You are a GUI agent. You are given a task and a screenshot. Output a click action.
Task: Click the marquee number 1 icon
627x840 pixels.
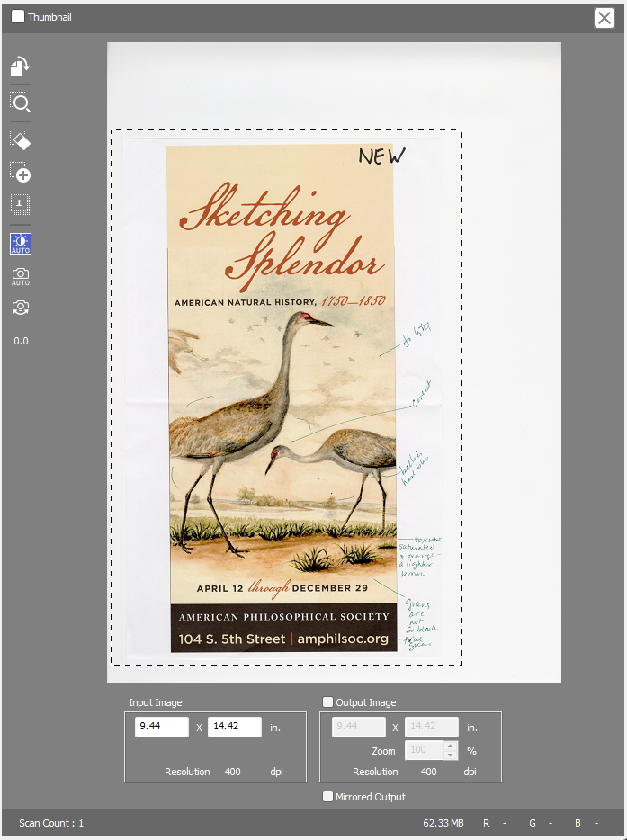tap(20, 204)
